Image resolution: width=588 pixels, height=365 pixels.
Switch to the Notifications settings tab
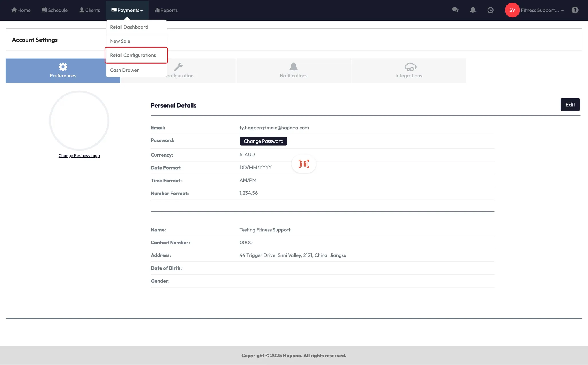pos(293,71)
